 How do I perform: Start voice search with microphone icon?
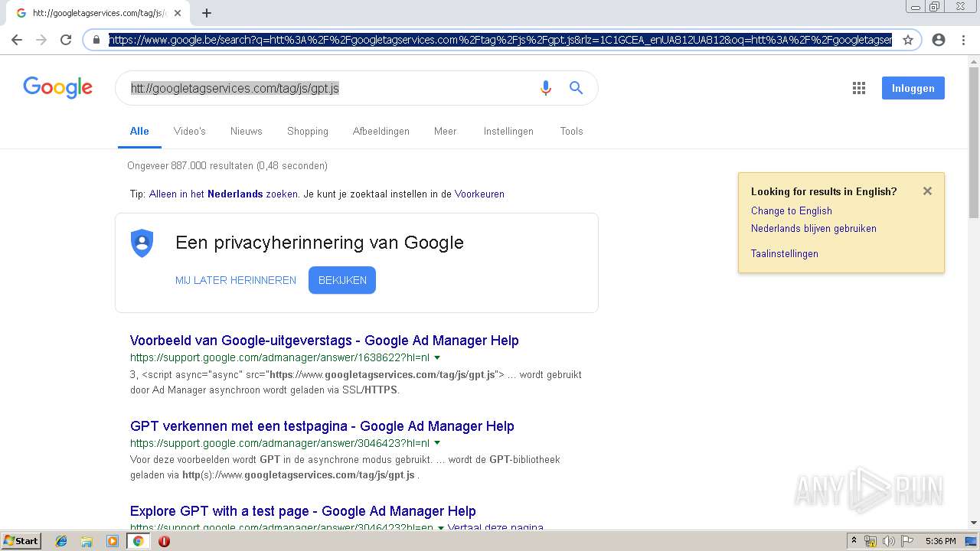point(546,88)
